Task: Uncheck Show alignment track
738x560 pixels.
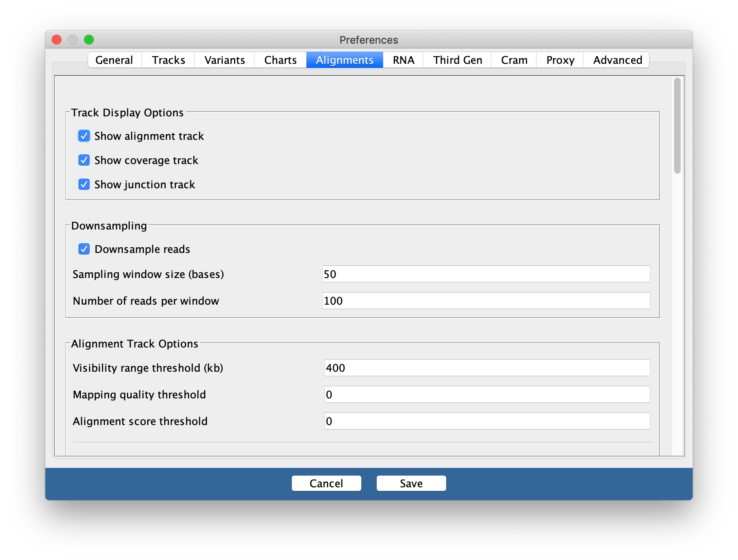Action: pyautogui.click(x=84, y=136)
